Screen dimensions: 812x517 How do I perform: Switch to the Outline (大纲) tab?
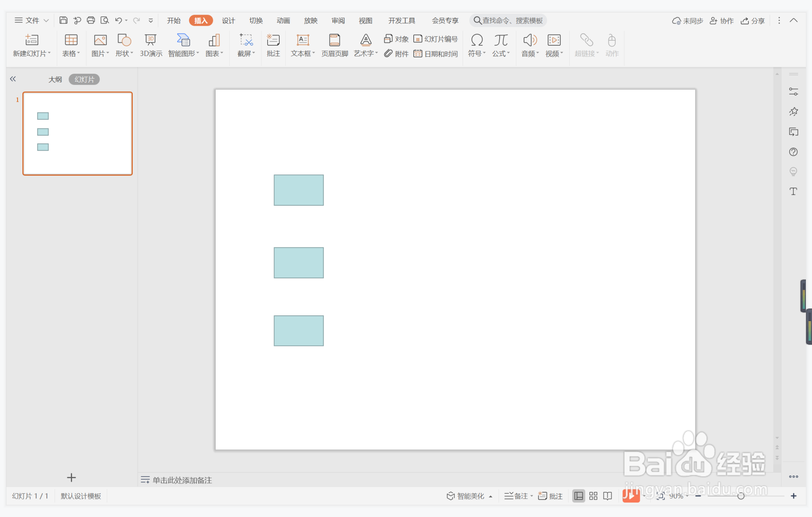[55, 79]
